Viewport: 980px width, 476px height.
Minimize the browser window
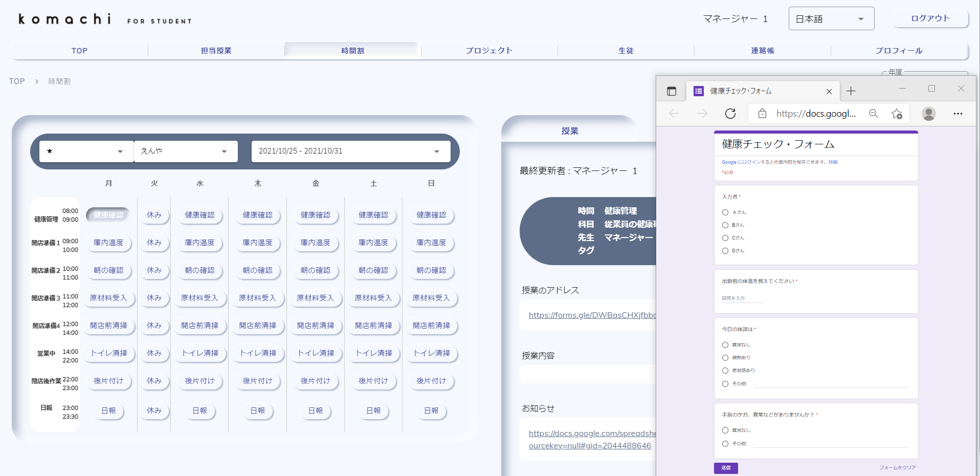(902, 89)
